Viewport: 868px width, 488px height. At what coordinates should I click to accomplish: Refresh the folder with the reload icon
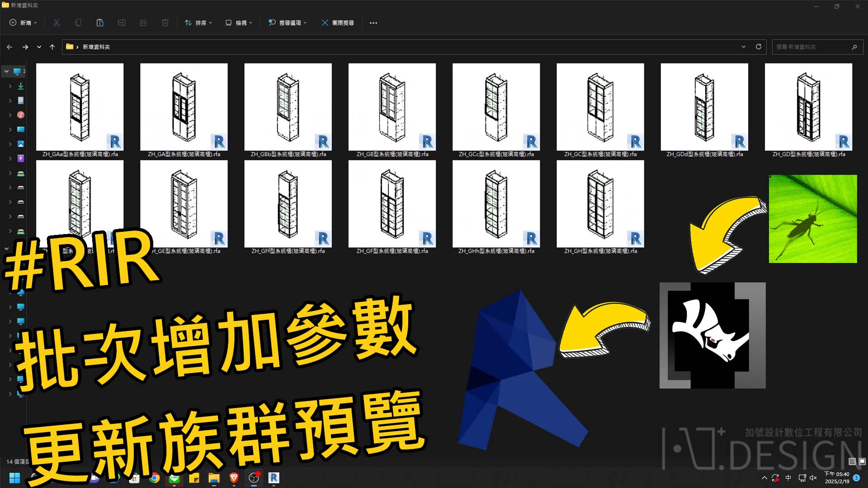[759, 47]
